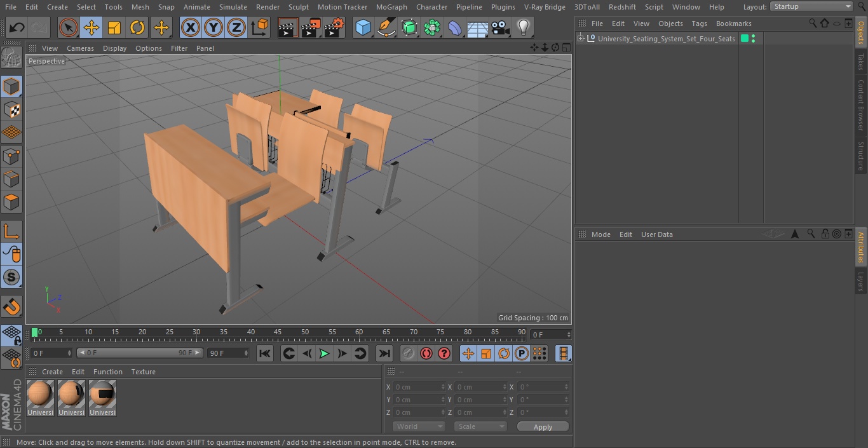Toggle Scale keyframe recording
The height and width of the screenshot is (448, 868).
pos(486,353)
